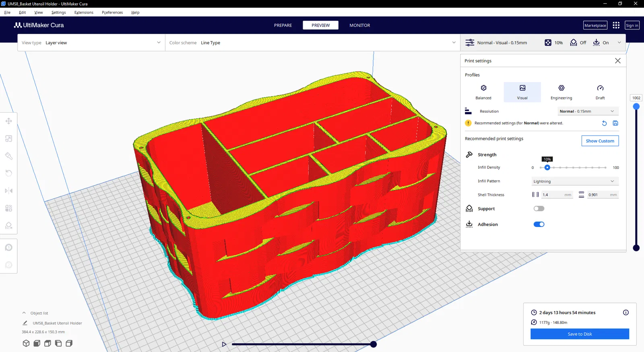This screenshot has width=644, height=352.
Task: Show print time breakdown info icon
Action: pyautogui.click(x=626, y=313)
